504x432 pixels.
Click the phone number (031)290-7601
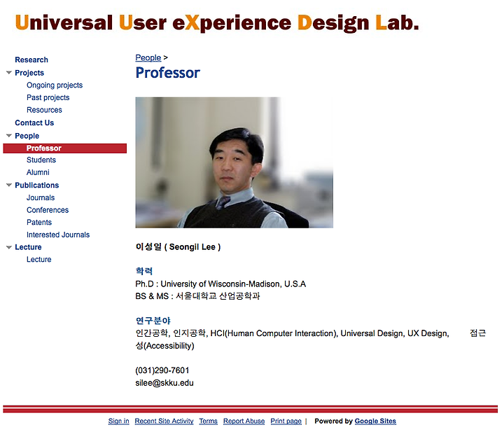tap(162, 370)
